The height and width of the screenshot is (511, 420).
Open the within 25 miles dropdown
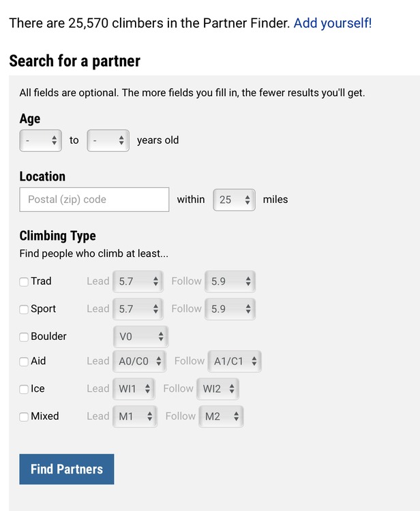234,200
